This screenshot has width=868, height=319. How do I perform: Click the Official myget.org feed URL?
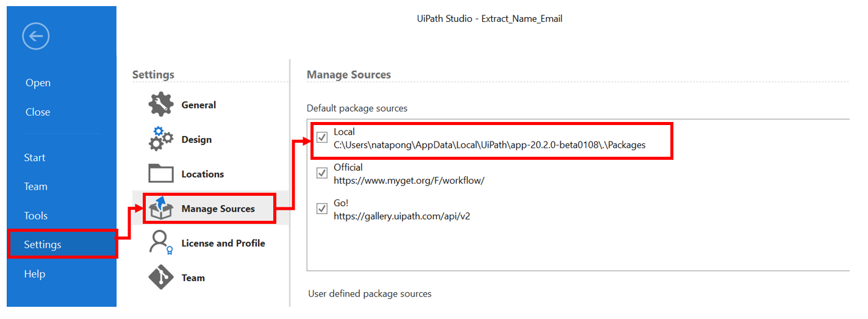(x=409, y=181)
